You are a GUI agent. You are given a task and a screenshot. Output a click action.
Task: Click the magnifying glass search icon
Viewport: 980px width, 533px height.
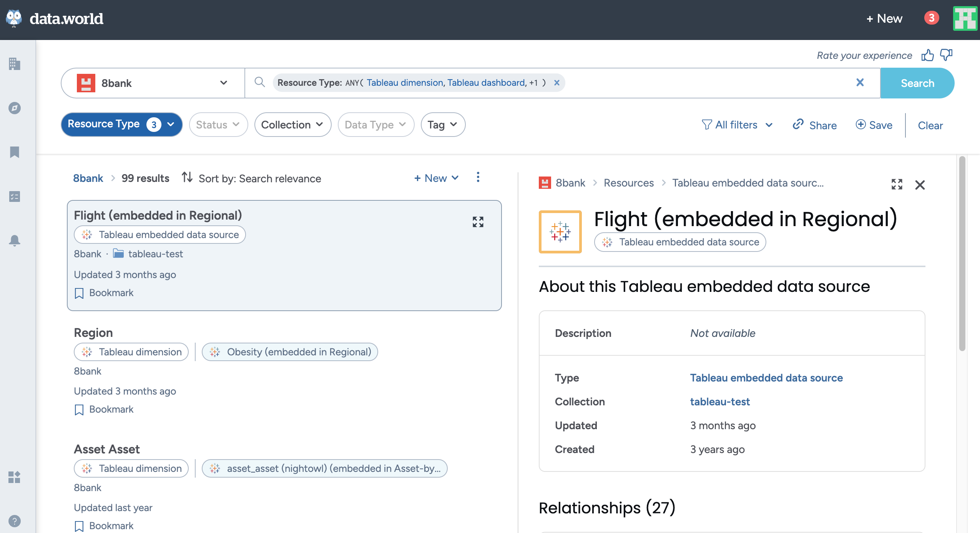pyautogui.click(x=260, y=82)
